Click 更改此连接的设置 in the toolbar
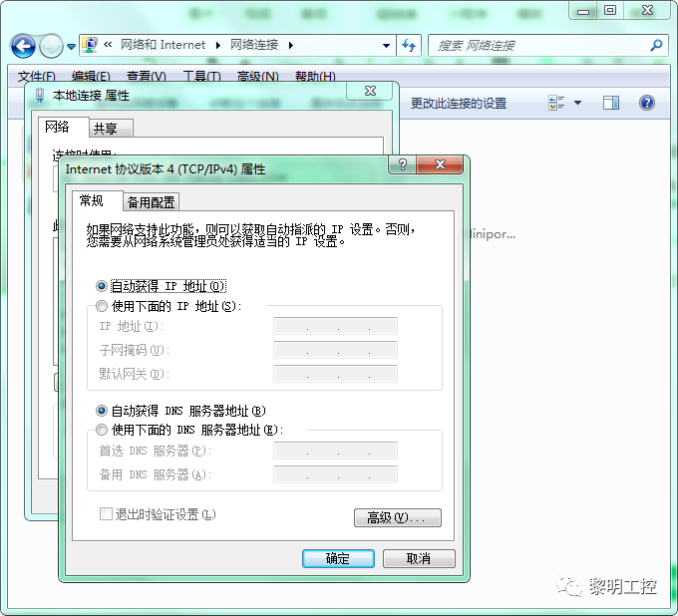This screenshot has height=616, width=678. point(459,104)
